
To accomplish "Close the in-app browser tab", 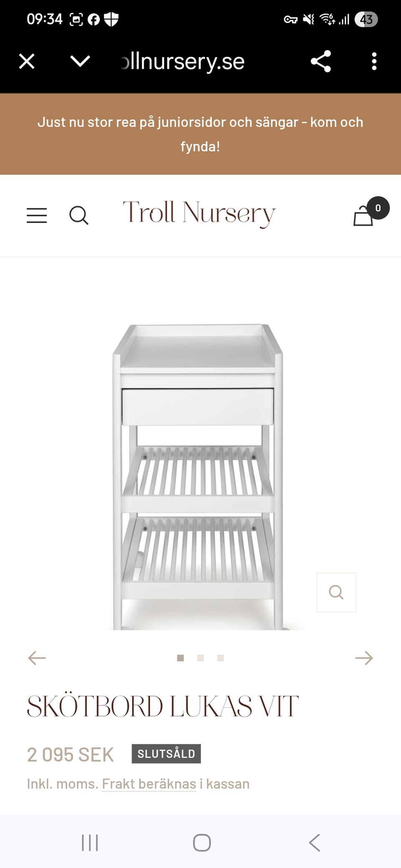I will [27, 61].
